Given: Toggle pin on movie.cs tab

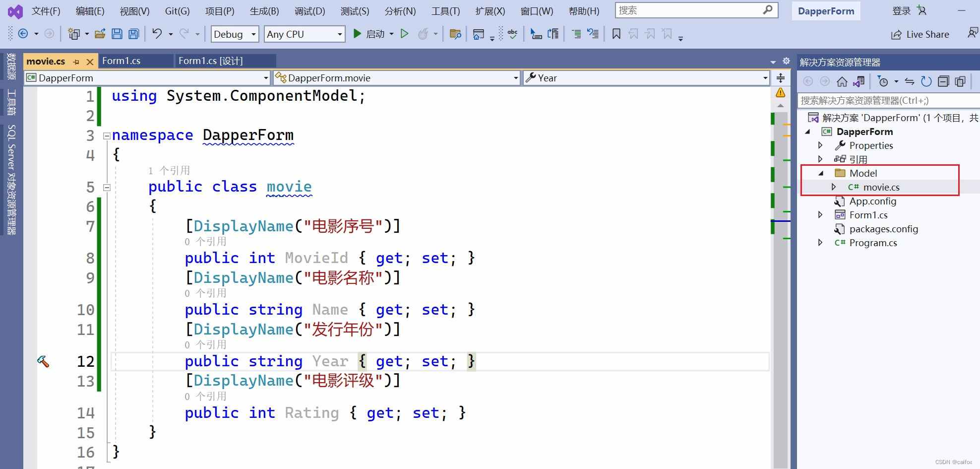Looking at the screenshot, I should coord(76,62).
